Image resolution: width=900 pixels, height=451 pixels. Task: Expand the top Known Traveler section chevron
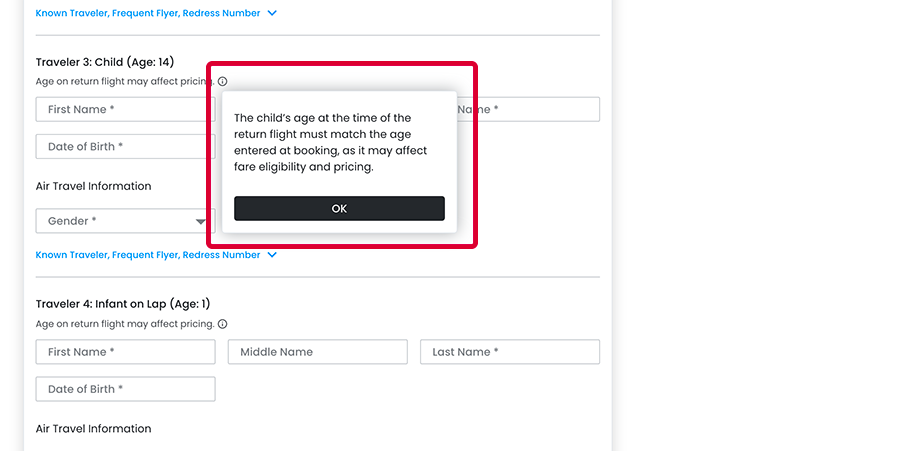tap(272, 13)
